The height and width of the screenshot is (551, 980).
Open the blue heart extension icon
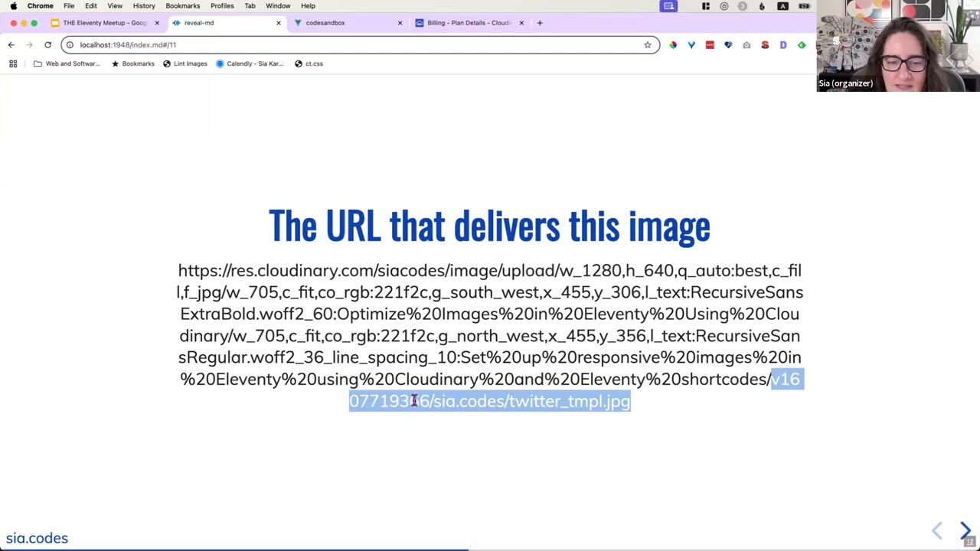point(728,45)
